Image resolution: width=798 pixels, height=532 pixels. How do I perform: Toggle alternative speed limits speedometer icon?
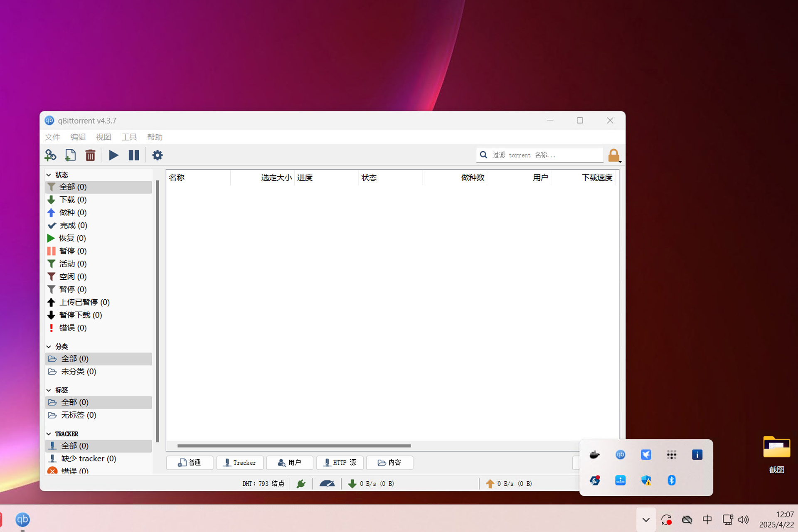pyautogui.click(x=327, y=483)
